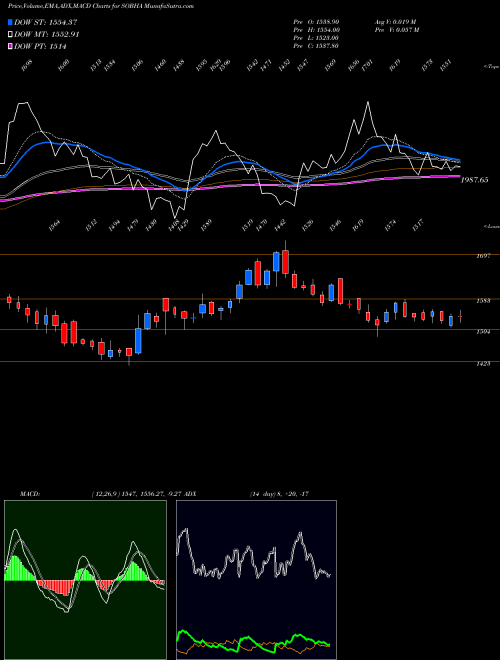Click the chart title mentioning SOBHA MunafaSutra.com
500x660 pixels.
coord(101,7)
